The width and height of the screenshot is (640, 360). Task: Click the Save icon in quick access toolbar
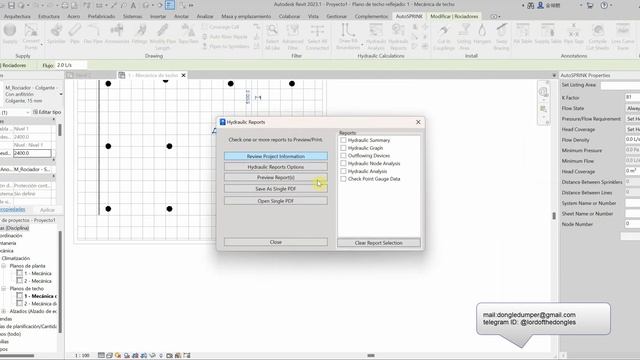(x=11, y=5)
